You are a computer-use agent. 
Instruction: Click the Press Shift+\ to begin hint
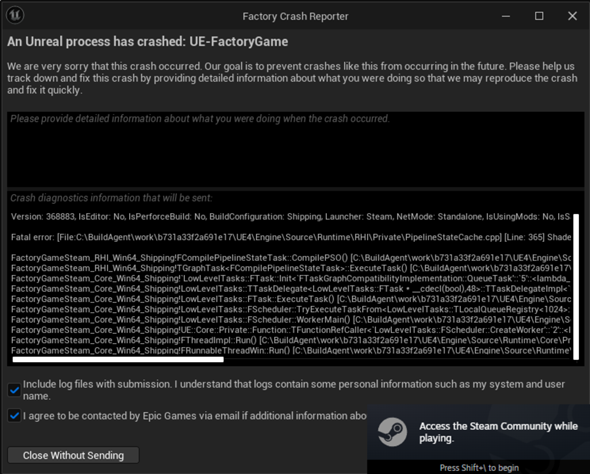pos(479,468)
